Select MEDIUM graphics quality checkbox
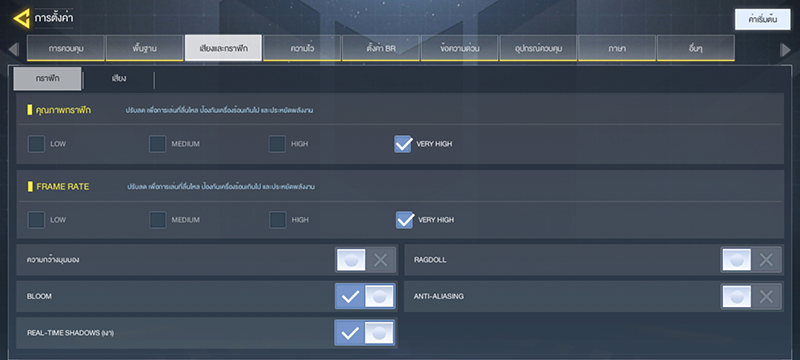 point(157,144)
